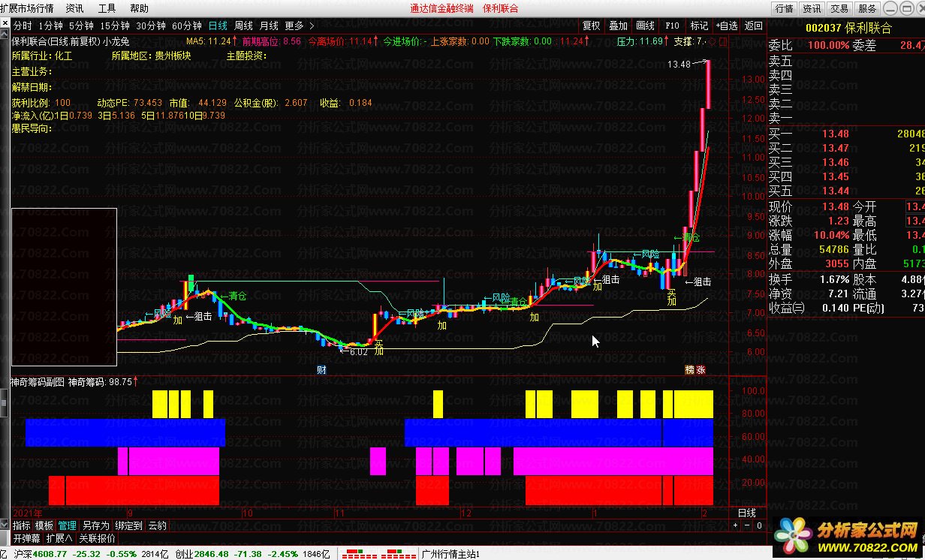This screenshot has width=925, height=560.
Task: Click the 换手 1.67% value
Action: 833,278
